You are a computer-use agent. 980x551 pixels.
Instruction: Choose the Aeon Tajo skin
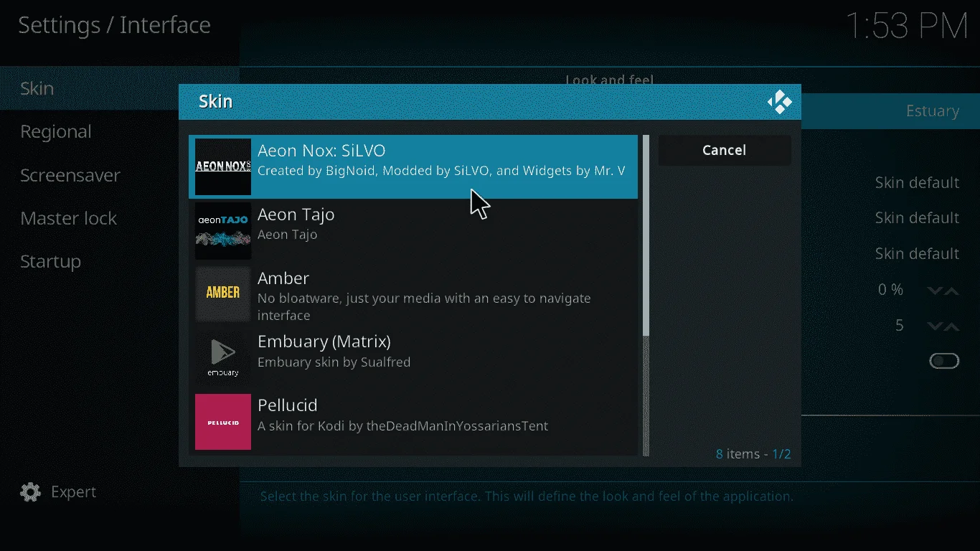point(413,230)
